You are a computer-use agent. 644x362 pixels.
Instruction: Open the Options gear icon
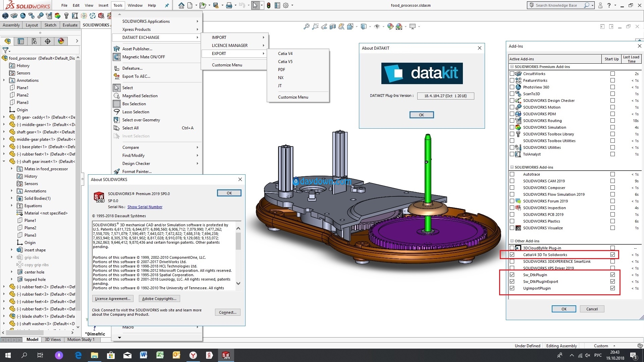(286, 5)
